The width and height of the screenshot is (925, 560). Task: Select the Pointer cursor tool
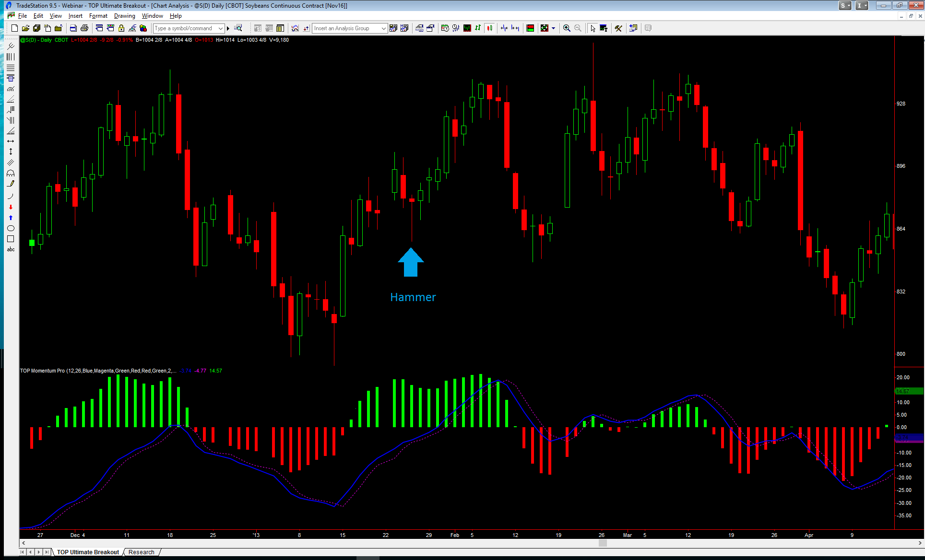click(x=593, y=28)
